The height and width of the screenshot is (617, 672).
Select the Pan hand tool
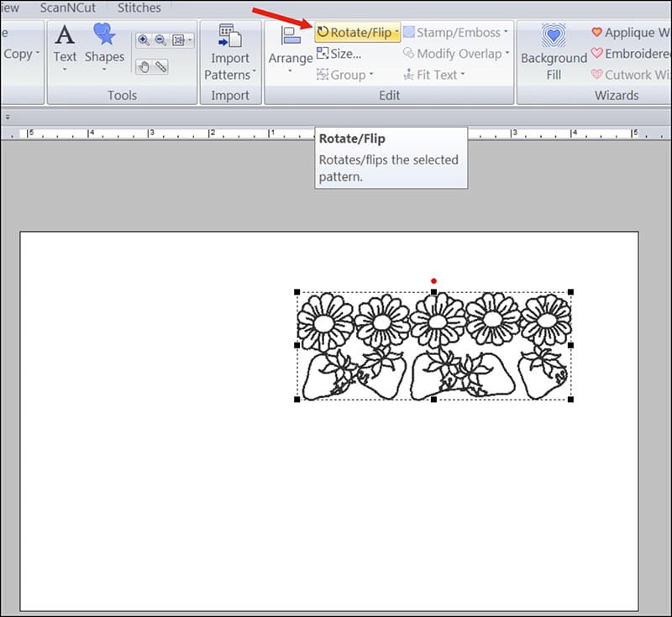coord(144,66)
